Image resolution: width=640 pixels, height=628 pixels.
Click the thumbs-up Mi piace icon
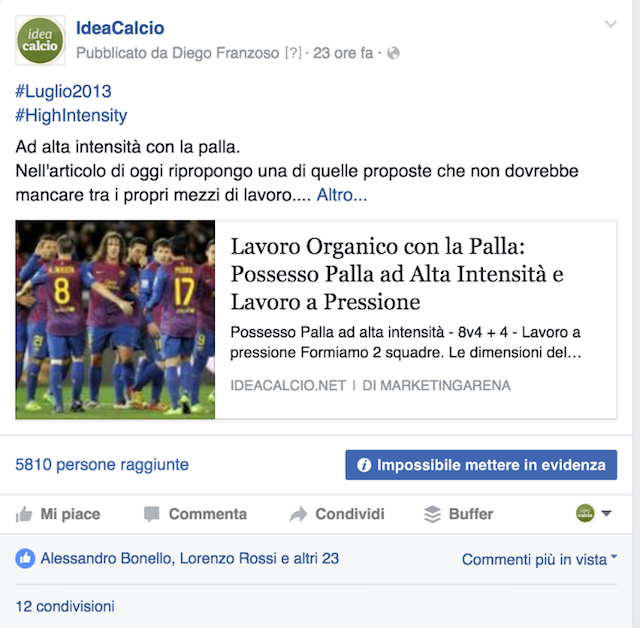coord(24,514)
